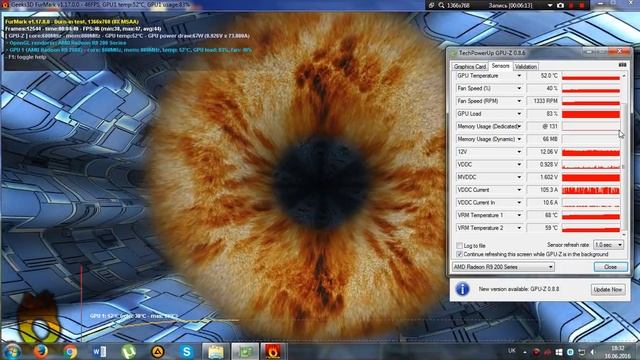This screenshot has height=360, width=640.
Task: Open AMD Radeon R9 200 Series selector
Action: click(503, 267)
